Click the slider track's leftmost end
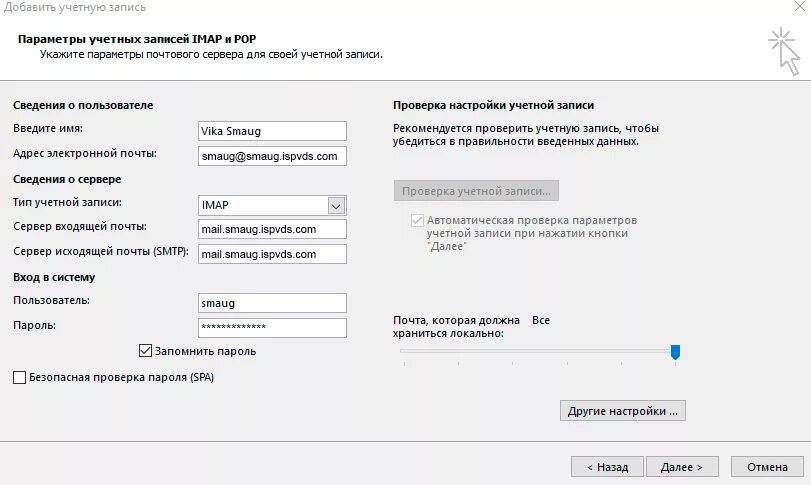Viewport: 811px width, 485px height. pyautogui.click(x=403, y=351)
